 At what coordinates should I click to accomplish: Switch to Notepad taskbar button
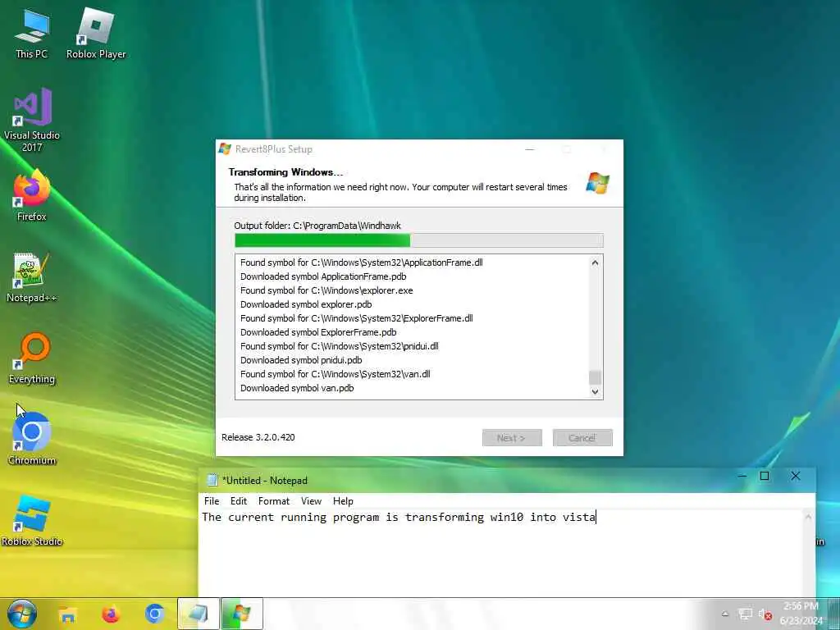(x=199, y=614)
